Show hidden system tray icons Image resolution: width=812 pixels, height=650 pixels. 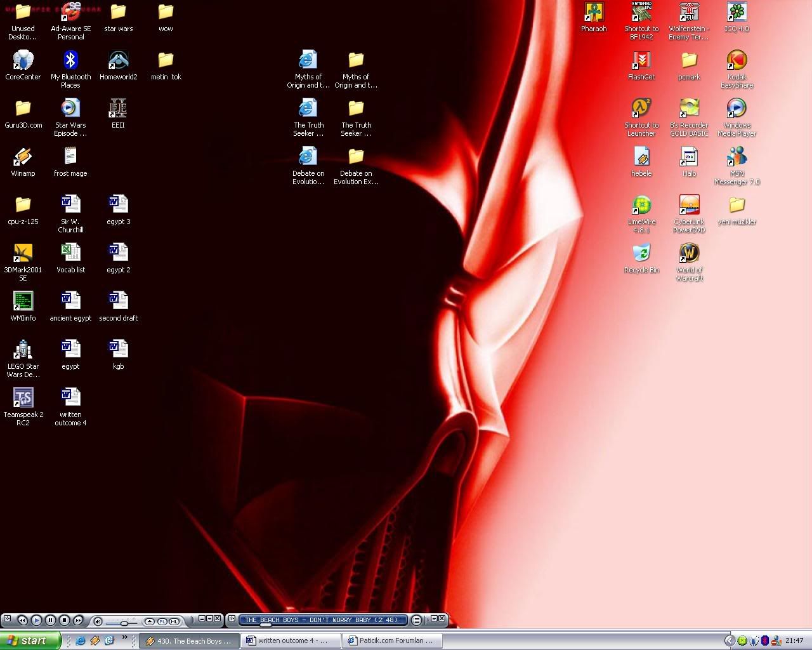(x=730, y=640)
